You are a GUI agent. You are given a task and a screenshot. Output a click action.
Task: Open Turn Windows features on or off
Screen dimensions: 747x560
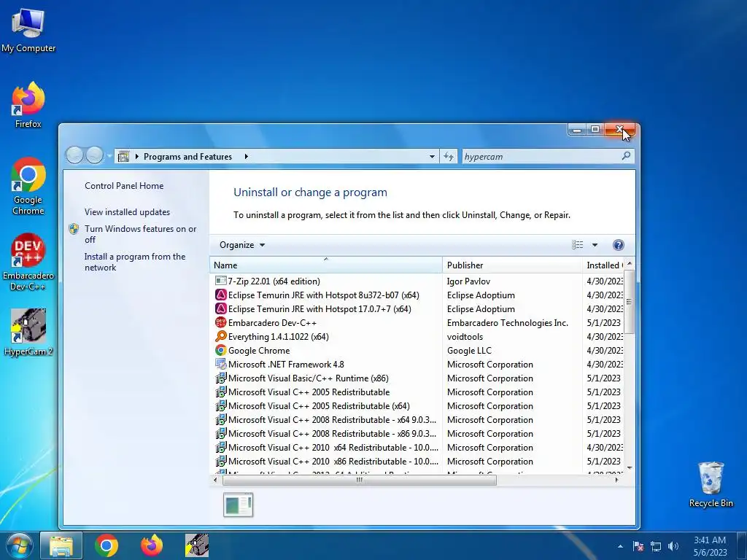point(140,234)
